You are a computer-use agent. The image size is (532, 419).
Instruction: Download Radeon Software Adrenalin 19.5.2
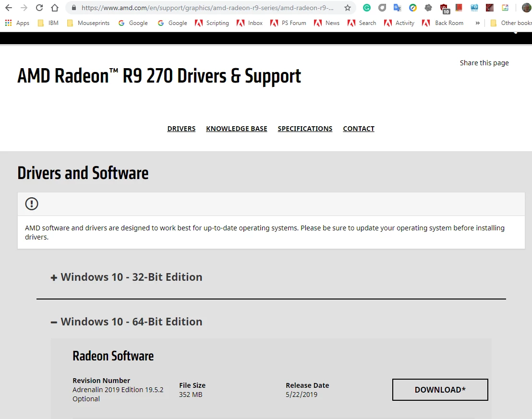[x=440, y=390]
